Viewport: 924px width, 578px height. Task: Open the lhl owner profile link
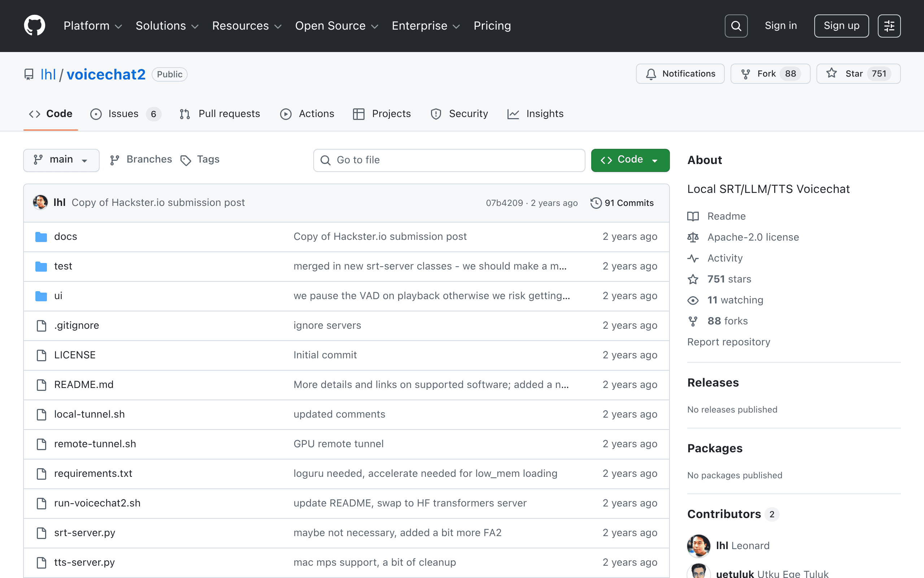(48, 74)
